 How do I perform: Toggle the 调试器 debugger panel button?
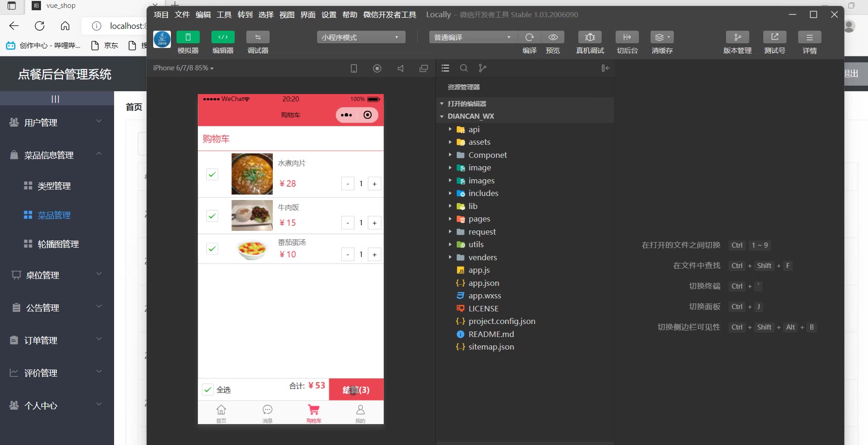pos(258,37)
